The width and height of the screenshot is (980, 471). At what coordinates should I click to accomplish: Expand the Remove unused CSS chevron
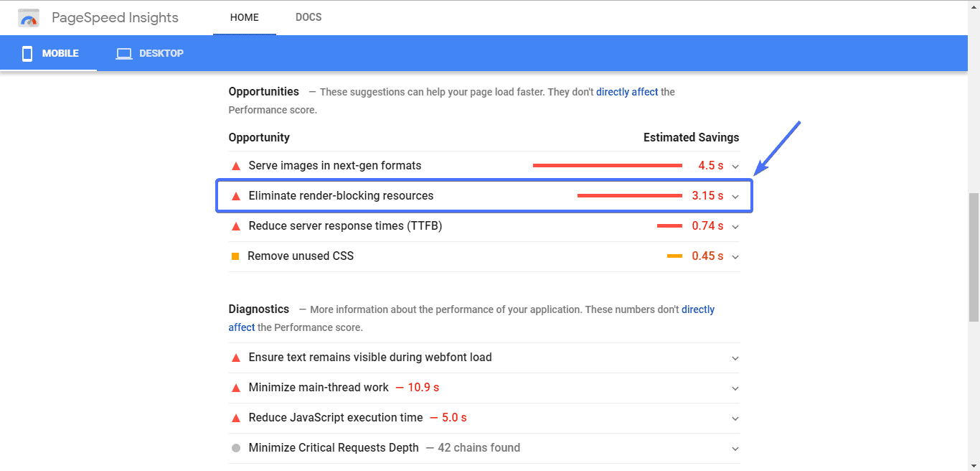pos(735,257)
